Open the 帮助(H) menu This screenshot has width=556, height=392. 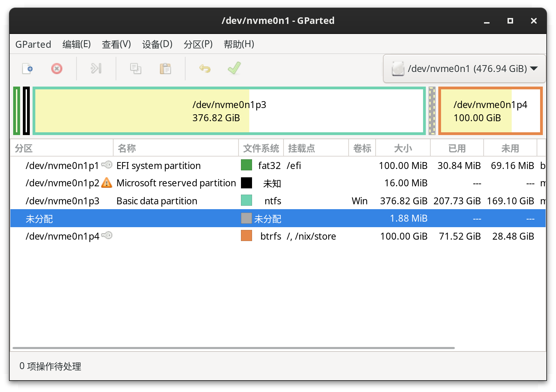click(239, 44)
